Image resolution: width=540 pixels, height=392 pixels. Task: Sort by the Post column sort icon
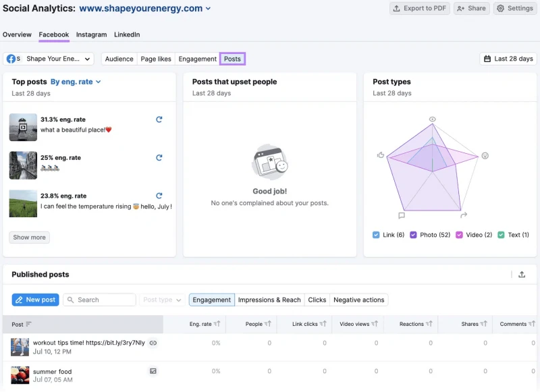coord(28,324)
